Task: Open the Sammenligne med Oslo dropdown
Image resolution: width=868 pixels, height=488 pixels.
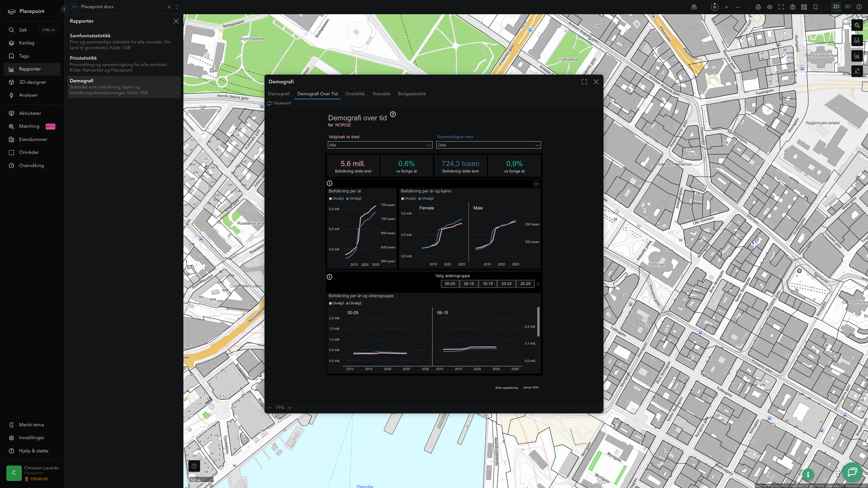Action: point(488,145)
